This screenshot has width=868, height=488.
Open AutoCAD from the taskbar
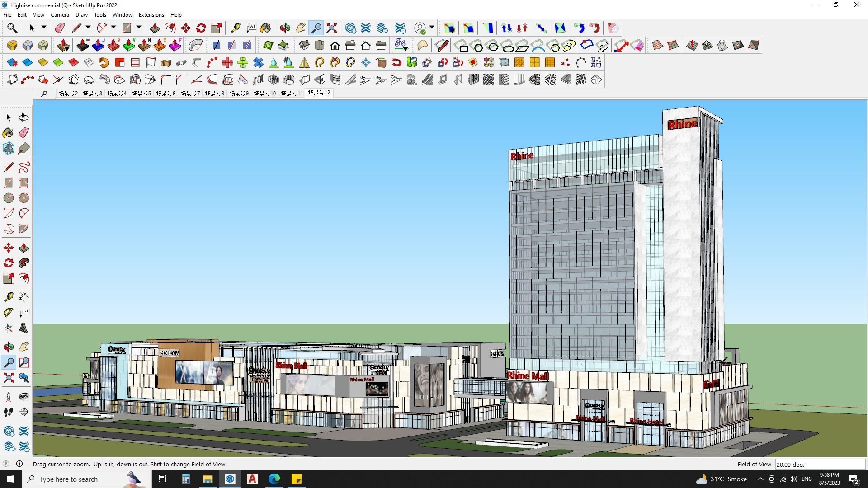252,479
